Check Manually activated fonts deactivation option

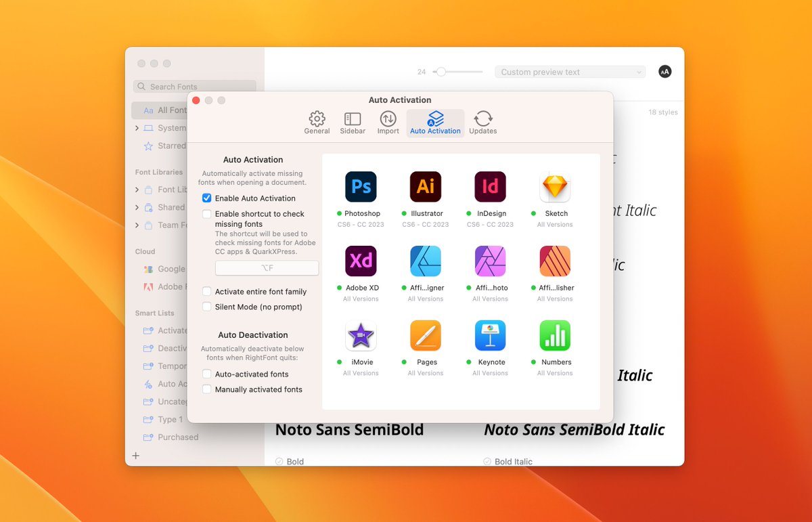[207, 389]
